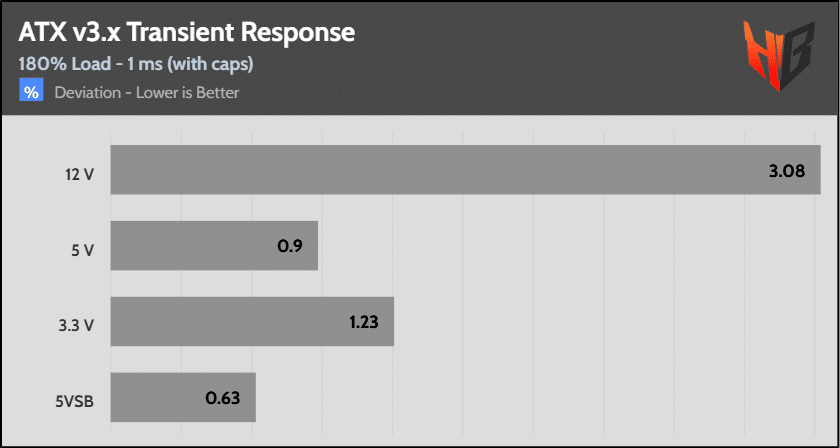Click the ATX v3.x Transient Response title
This screenshot has height=448, width=840.
(x=186, y=32)
